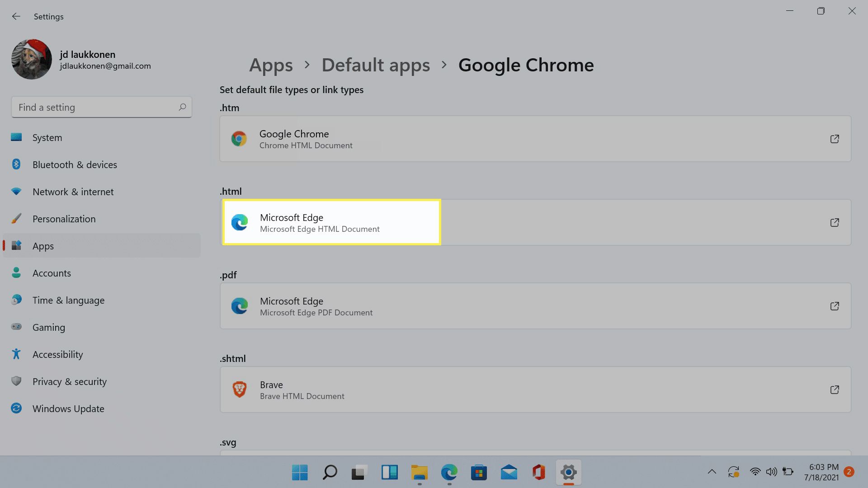The width and height of the screenshot is (868, 488).
Task: Go back with the Settings back arrow
Action: coord(16,16)
